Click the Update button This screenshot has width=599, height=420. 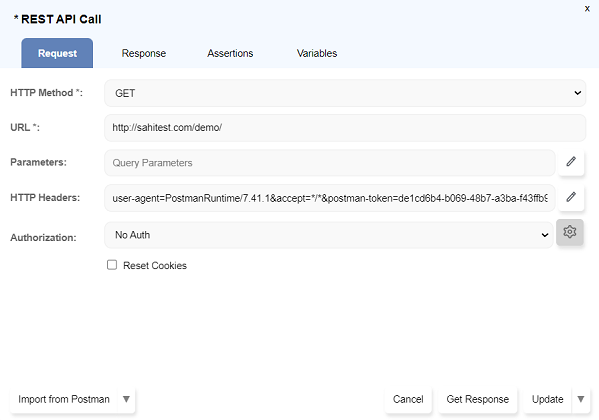coord(547,399)
